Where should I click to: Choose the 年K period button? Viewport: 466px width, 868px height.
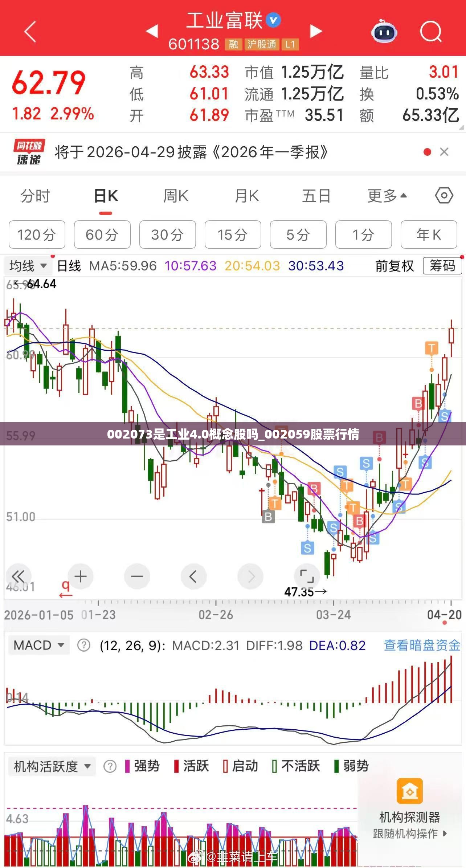pyautogui.click(x=429, y=235)
